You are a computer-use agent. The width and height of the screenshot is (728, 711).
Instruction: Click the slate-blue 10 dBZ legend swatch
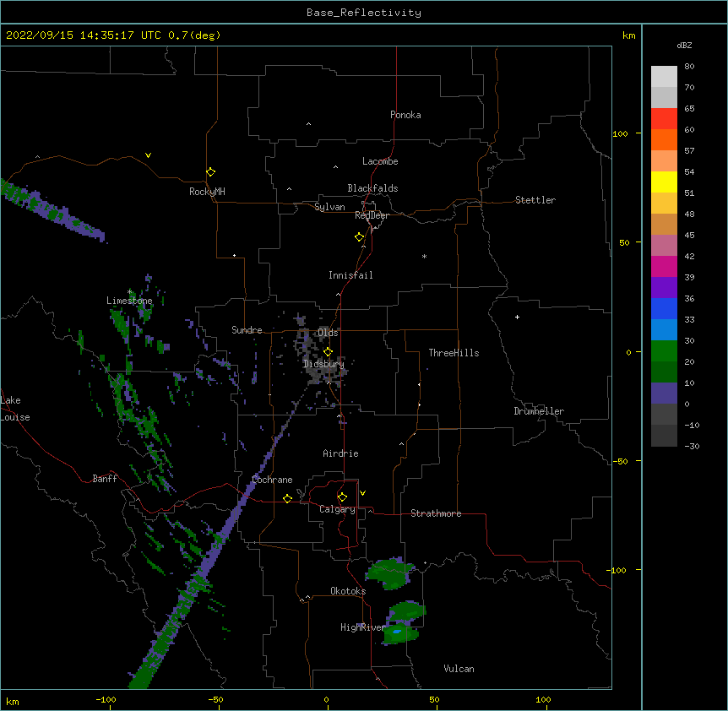tap(664, 393)
